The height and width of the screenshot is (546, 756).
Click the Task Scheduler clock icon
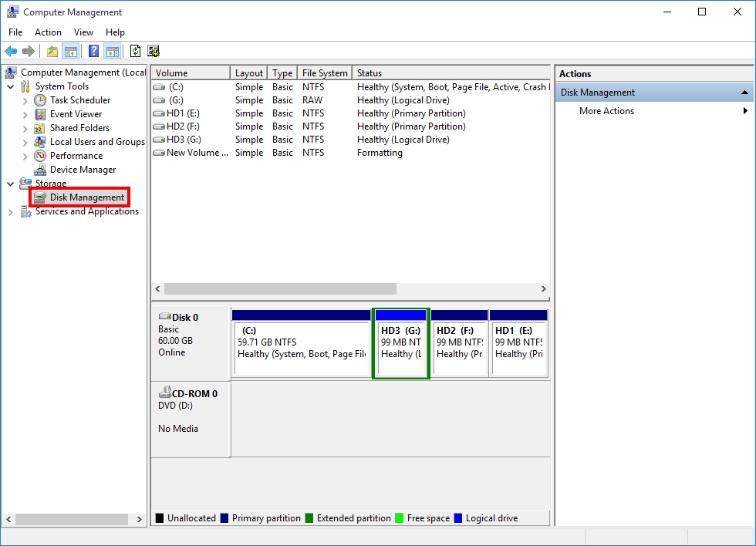(x=40, y=100)
